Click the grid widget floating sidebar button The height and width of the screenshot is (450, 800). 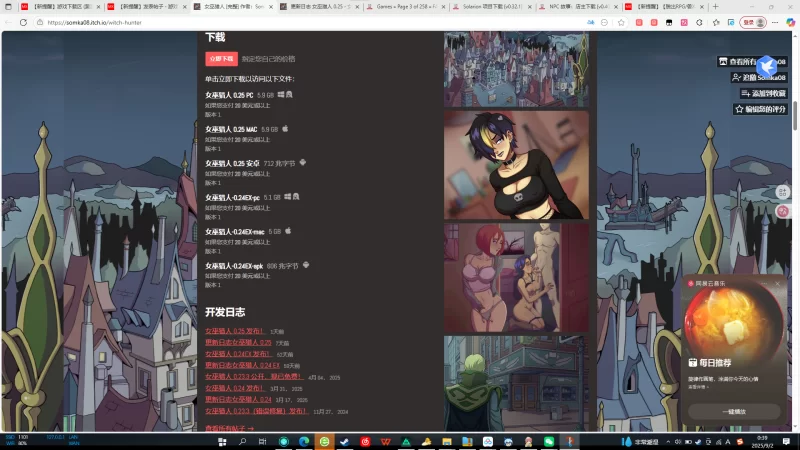point(783,192)
